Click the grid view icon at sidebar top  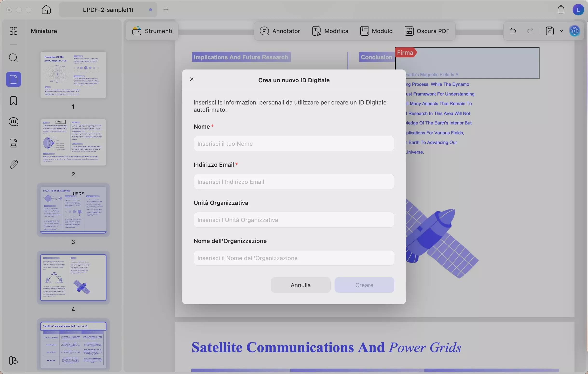(14, 31)
